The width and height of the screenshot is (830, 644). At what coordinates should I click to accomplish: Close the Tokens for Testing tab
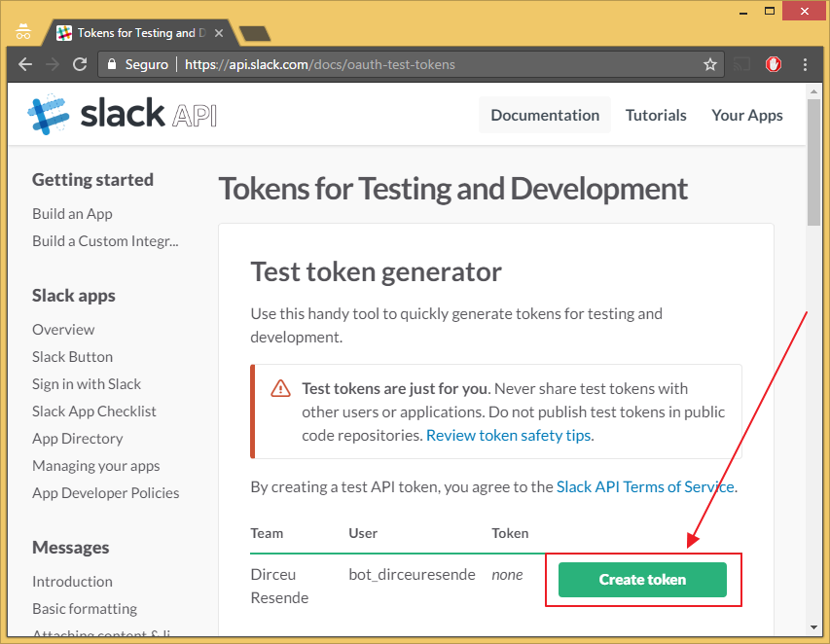click(219, 33)
